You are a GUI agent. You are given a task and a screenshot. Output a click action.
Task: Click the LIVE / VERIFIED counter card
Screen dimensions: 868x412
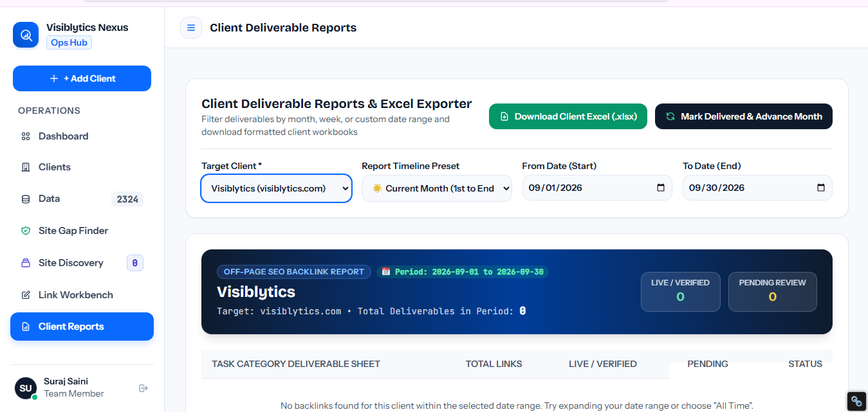pos(681,292)
